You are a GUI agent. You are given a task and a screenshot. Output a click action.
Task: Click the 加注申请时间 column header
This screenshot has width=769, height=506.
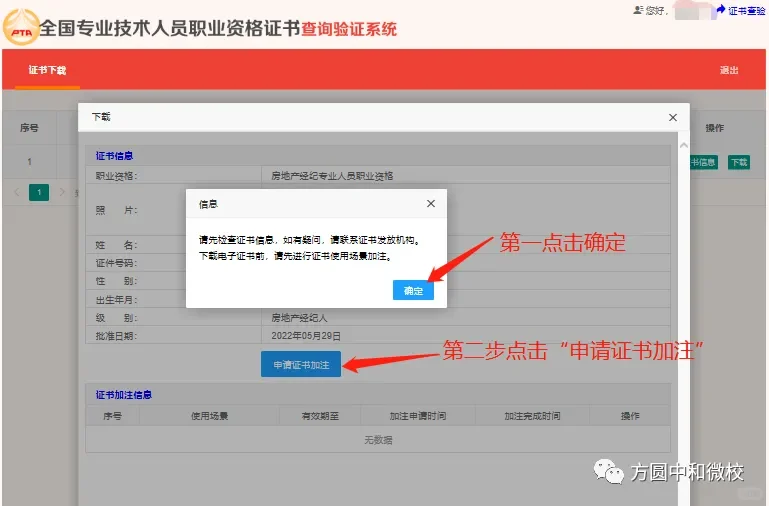pyautogui.click(x=418, y=416)
